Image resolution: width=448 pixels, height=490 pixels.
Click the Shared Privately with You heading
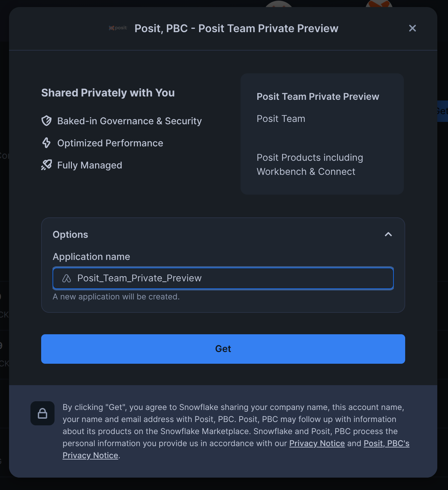pos(108,93)
